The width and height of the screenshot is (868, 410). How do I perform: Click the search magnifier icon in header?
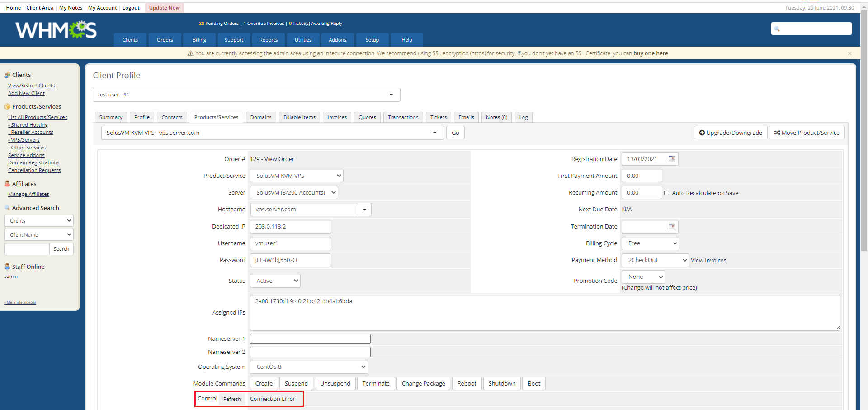[777, 29]
